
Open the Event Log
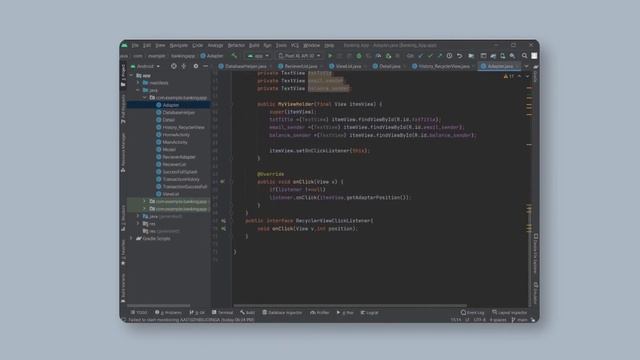click(x=473, y=313)
